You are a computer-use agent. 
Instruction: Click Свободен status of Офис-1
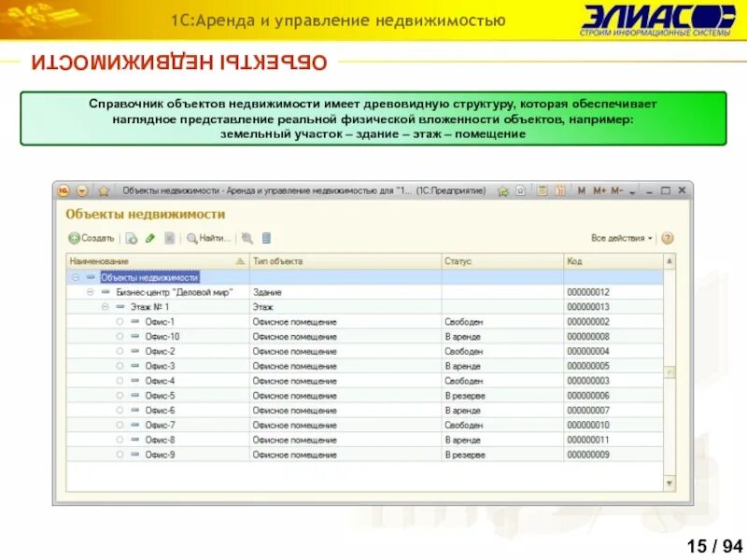click(502, 321)
